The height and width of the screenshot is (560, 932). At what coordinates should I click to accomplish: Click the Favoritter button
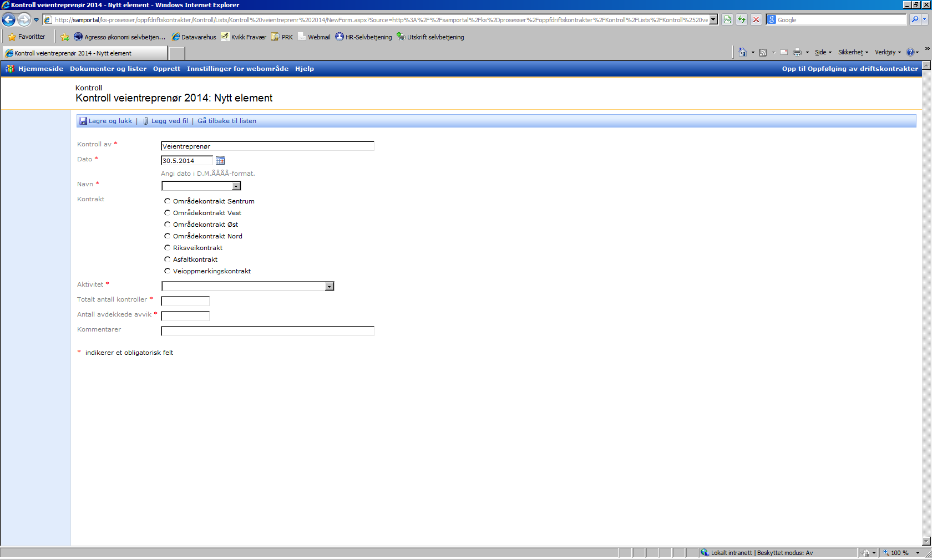tap(27, 37)
